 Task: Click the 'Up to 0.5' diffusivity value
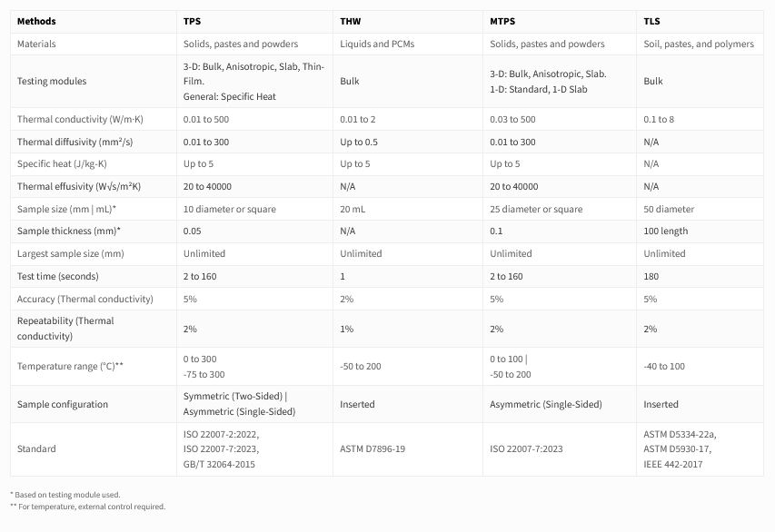pyautogui.click(x=361, y=142)
